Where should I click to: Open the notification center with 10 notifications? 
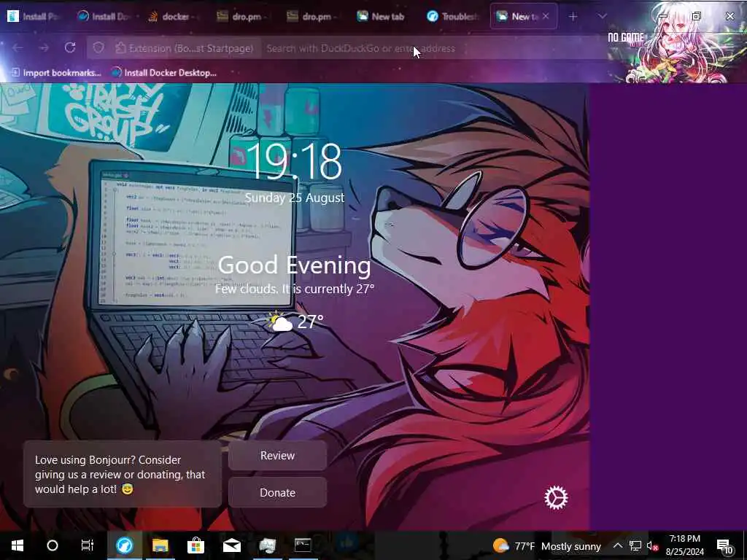[725, 545]
